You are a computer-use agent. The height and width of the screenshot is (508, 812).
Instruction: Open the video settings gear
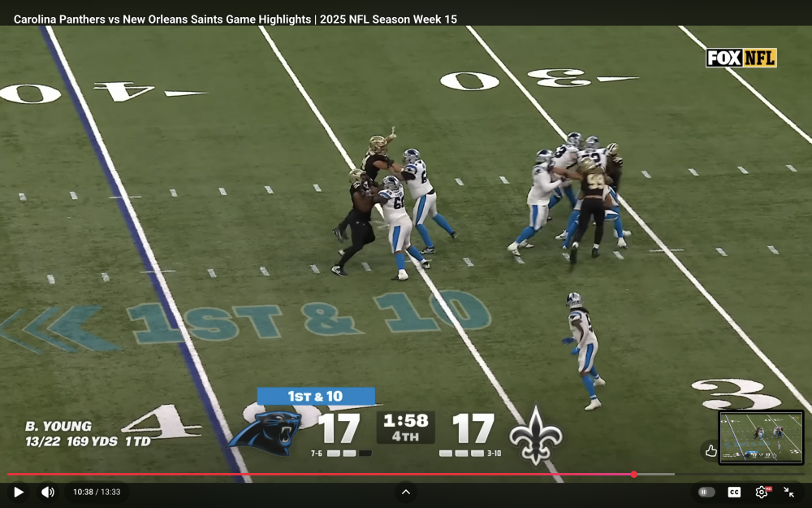coord(762,492)
